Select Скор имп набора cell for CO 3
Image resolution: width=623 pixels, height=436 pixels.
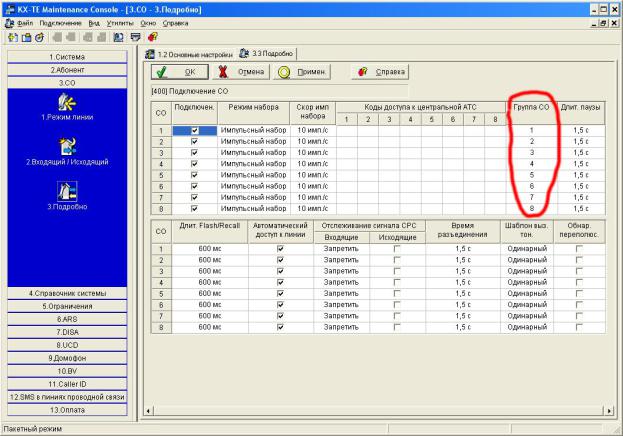pos(313,153)
